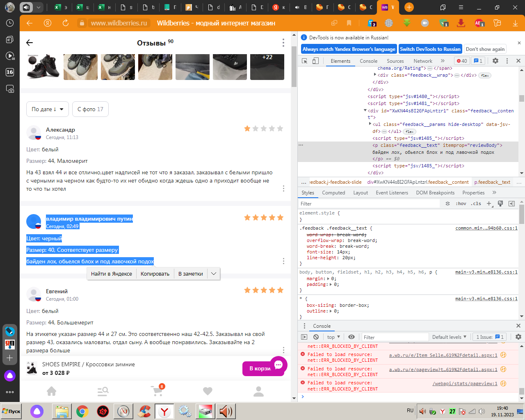525x420 pixels.
Task: Switch to the Sources tab
Action: pyautogui.click(x=395, y=61)
